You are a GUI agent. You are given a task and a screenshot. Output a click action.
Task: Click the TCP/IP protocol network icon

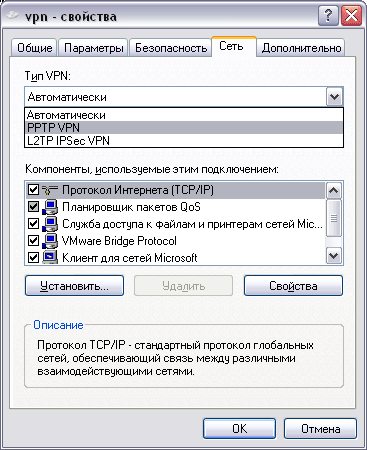[50, 190]
